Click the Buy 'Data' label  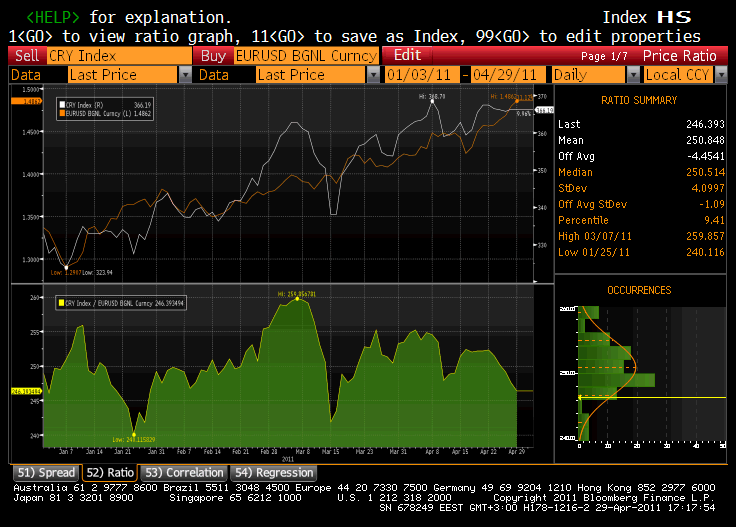214,75
